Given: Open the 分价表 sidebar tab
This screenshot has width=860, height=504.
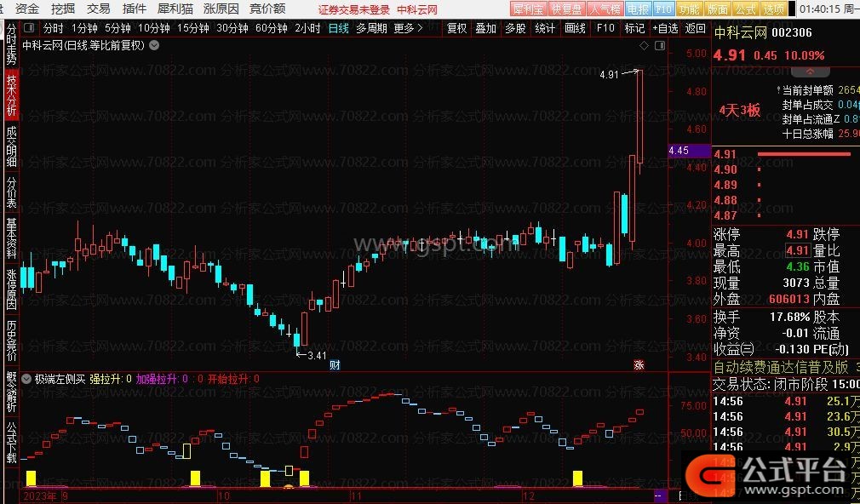Looking at the screenshot, I should coord(11,192).
